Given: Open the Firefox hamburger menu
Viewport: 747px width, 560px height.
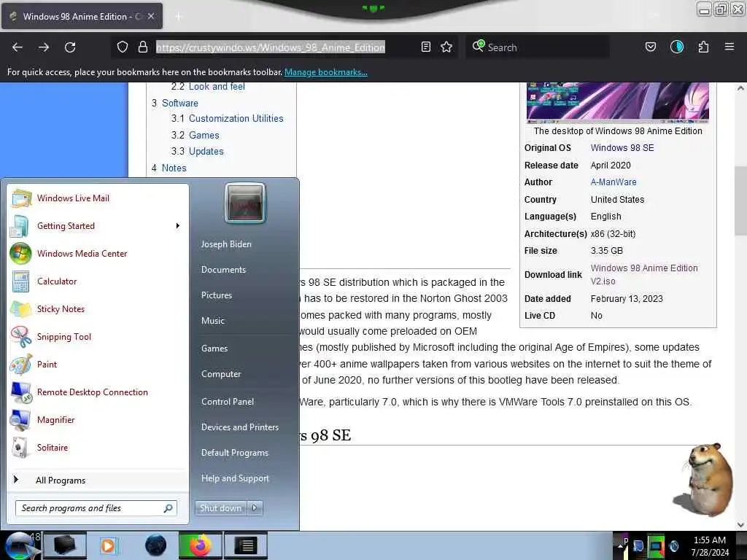Looking at the screenshot, I should pyautogui.click(x=729, y=47).
